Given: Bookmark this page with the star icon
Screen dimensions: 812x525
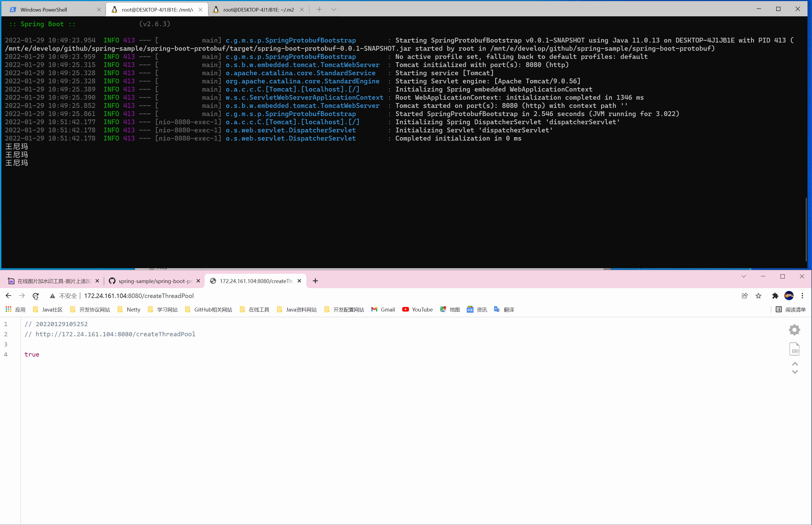Looking at the screenshot, I should pos(758,295).
